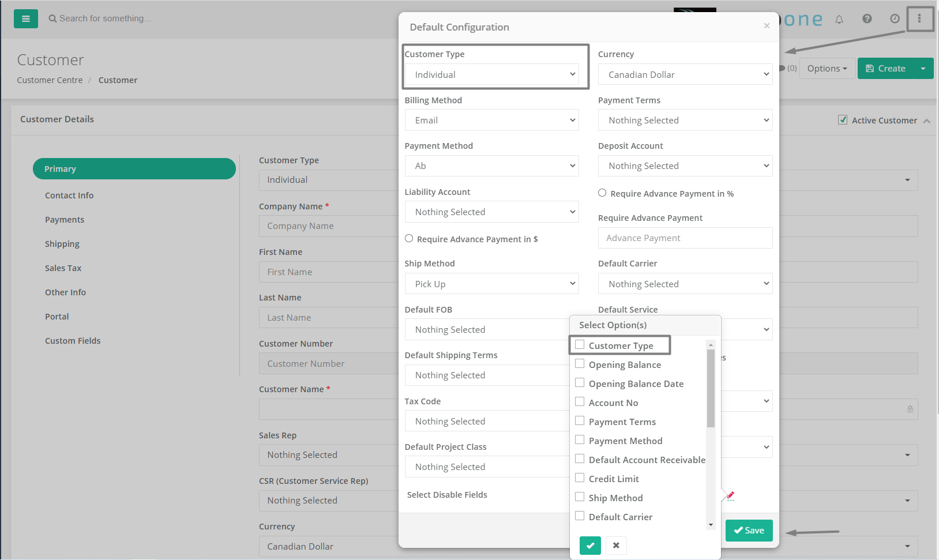Switch to the Contact Info tab
This screenshot has width=939, height=560.
pyautogui.click(x=69, y=196)
